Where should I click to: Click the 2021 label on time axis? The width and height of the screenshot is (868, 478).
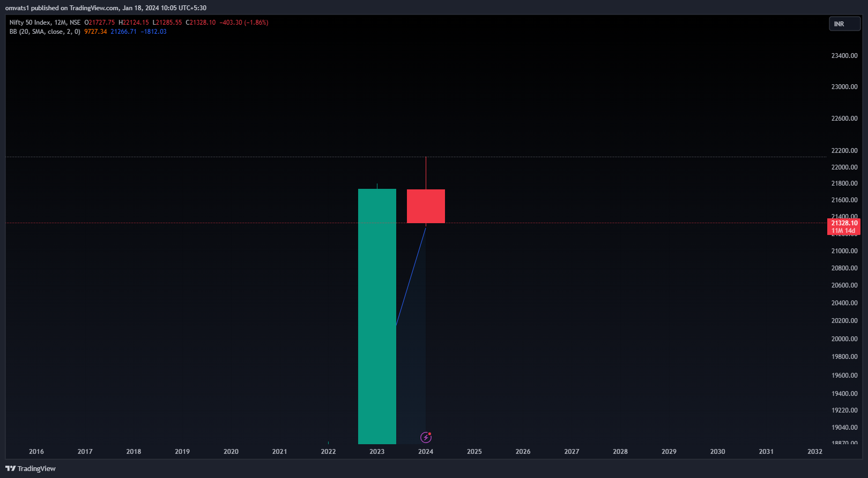coord(279,452)
